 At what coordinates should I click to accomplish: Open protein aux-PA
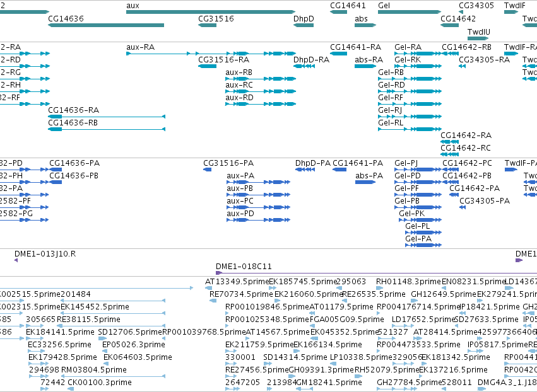(240, 176)
